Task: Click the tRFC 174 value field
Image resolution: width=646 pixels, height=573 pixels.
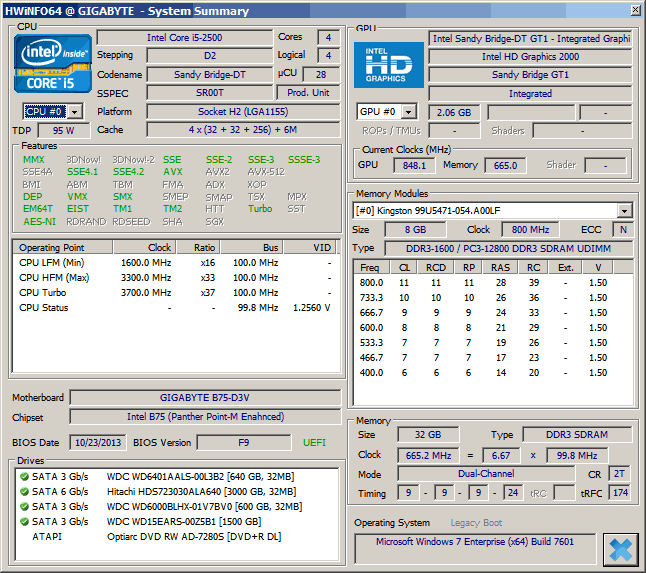Action: [620, 493]
